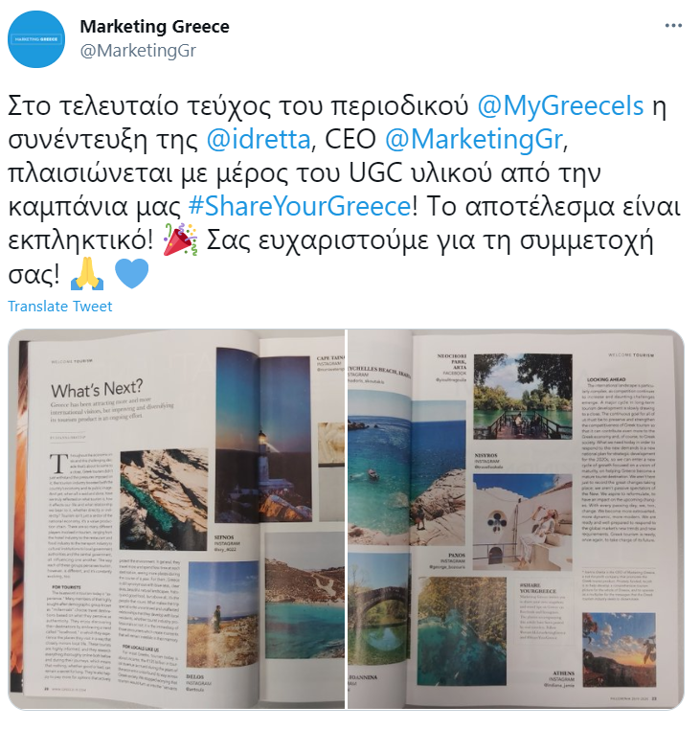The height and width of the screenshot is (729, 700).
Task: Open Marketing Greece display name link
Action: tap(155, 27)
